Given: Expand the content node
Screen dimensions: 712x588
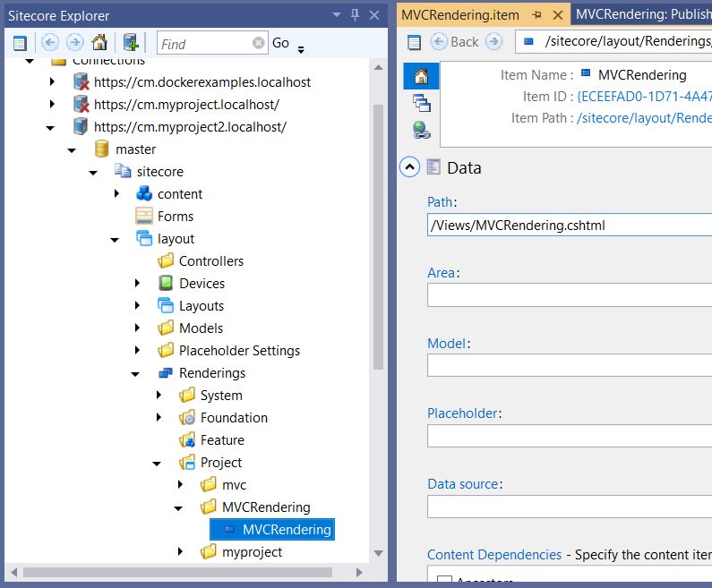Looking at the screenshot, I should (x=116, y=193).
